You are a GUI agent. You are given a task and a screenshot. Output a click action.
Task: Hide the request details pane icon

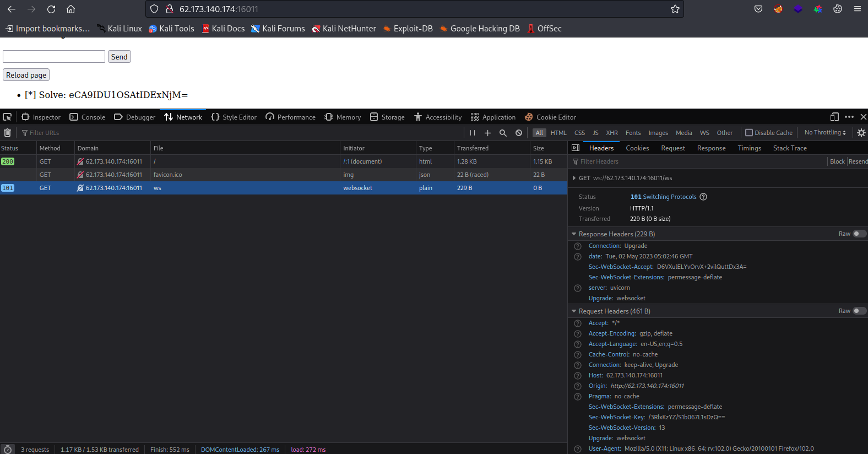(576, 148)
